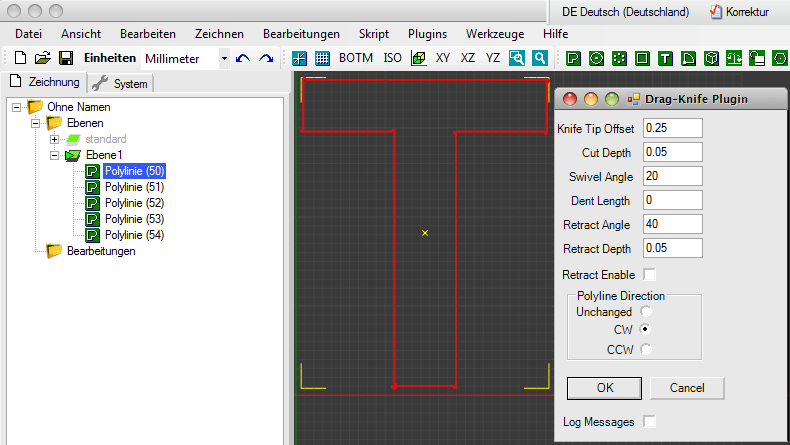
Task: Open the Werkzeuge menu
Action: [495, 34]
